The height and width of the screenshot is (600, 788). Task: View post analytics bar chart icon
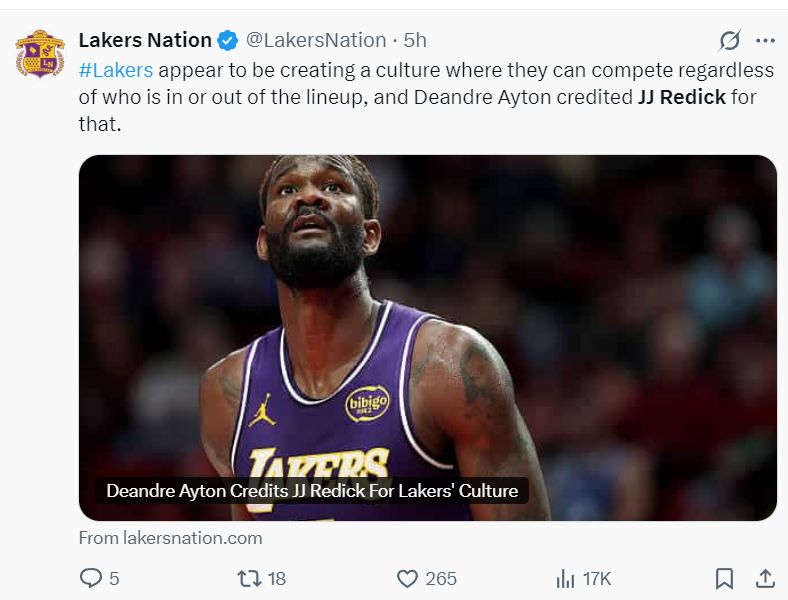coord(565,578)
